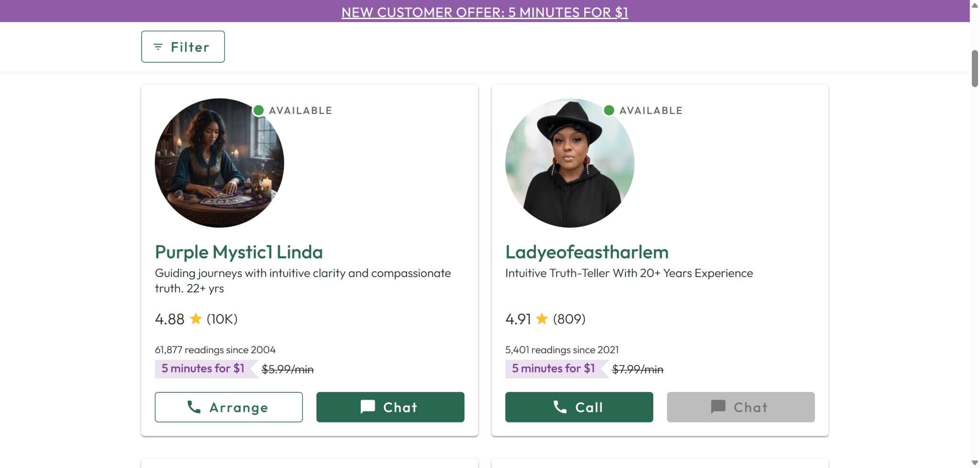Click the scrollbar down arrow
980x468 pixels.
click(975, 463)
